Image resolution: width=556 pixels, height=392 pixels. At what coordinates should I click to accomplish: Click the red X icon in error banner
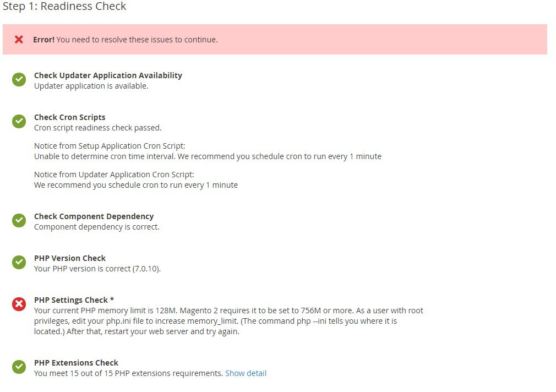pyautogui.click(x=19, y=40)
